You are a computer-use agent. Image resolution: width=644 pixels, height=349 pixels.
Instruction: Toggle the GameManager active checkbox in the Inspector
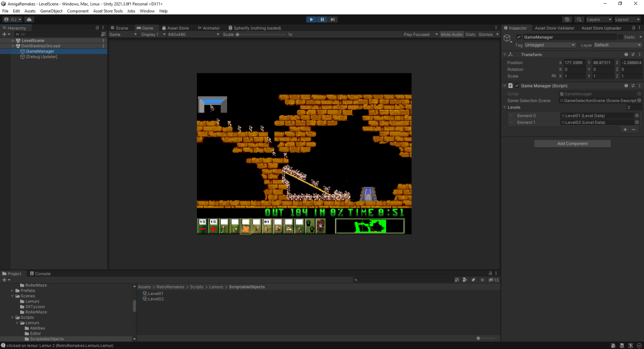519,37
